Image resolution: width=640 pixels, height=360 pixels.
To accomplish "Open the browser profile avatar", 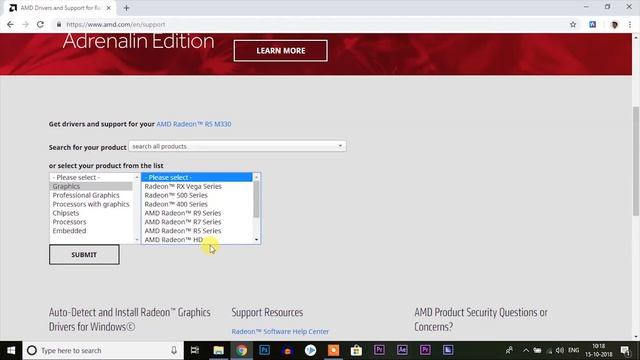I will click(614, 24).
